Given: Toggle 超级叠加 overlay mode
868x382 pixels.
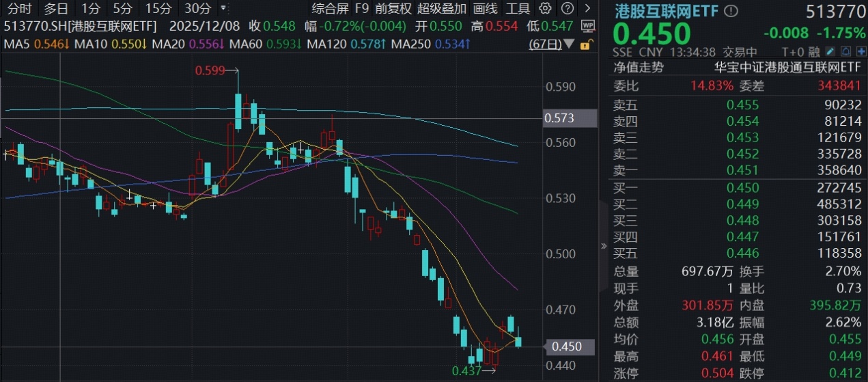Looking at the screenshot, I should (x=442, y=9).
